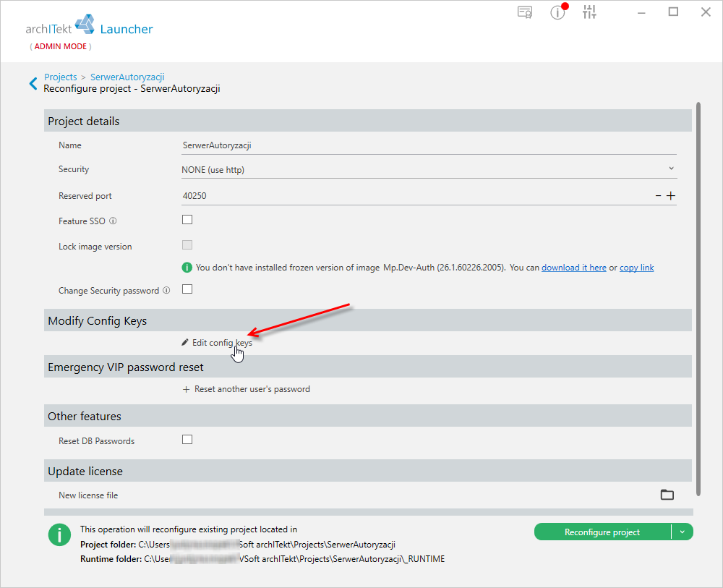Decrease the reserved port number
This screenshot has height=588, width=723.
point(658,196)
